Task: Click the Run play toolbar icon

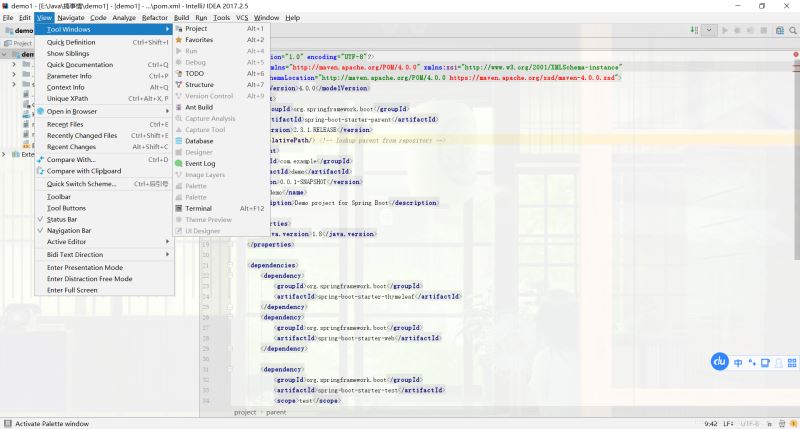Action: 724,31
